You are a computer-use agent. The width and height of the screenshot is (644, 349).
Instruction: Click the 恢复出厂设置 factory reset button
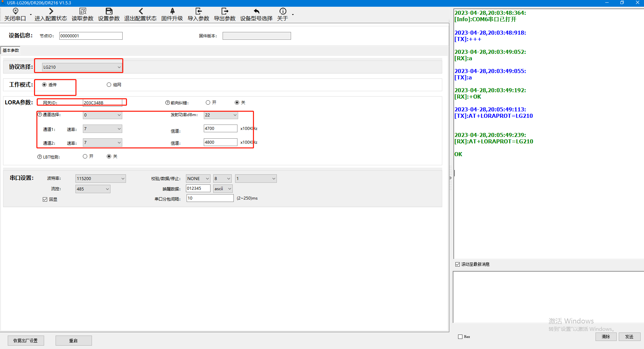tap(26, 341)
